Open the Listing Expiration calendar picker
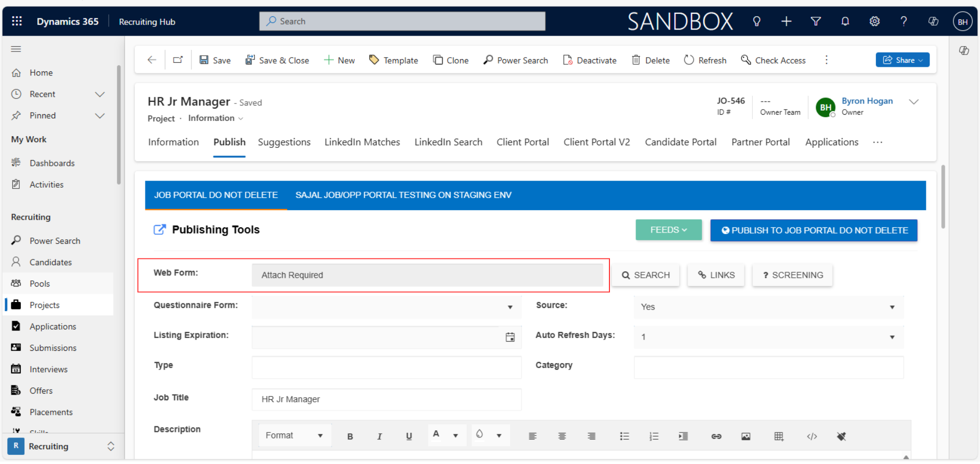This screenshot has width=980, height=464. 510,337
